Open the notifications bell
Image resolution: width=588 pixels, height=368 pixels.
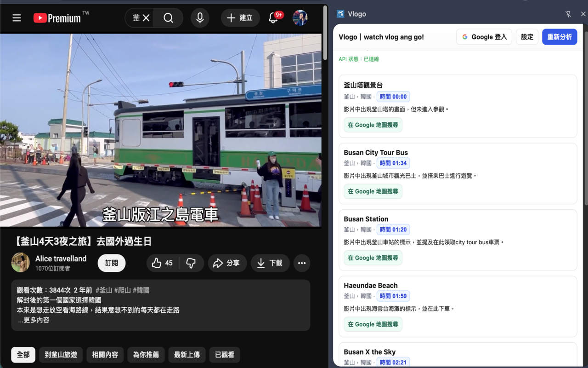(x=273, y=18)
